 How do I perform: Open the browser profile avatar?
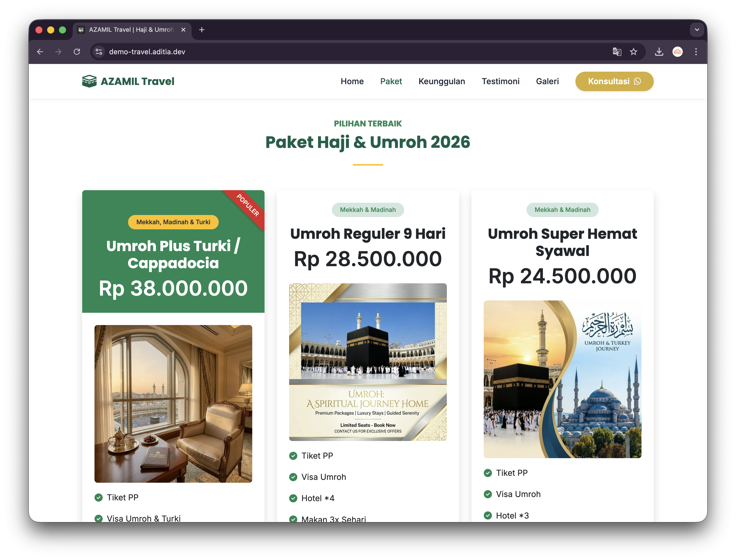677,52
